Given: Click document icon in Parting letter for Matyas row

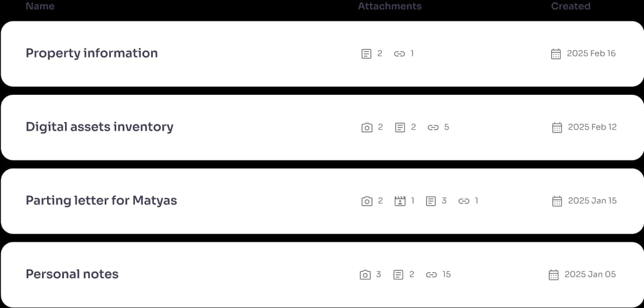Looking at the screenshot, I should point(431,201).
